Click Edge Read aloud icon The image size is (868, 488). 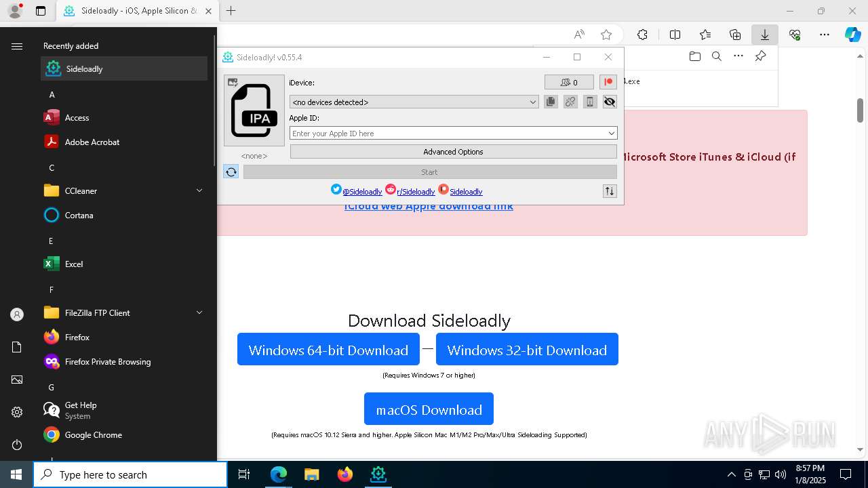click(x=579, y=35)
